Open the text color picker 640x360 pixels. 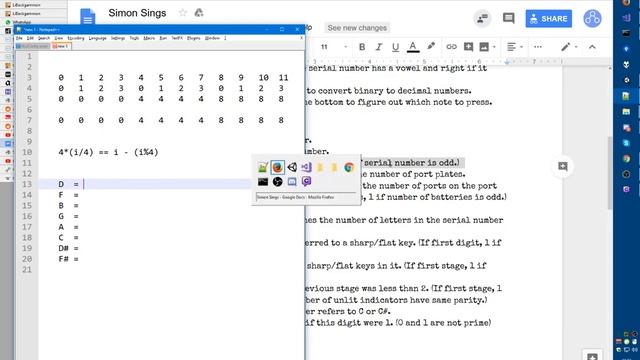tap(413, 47)
